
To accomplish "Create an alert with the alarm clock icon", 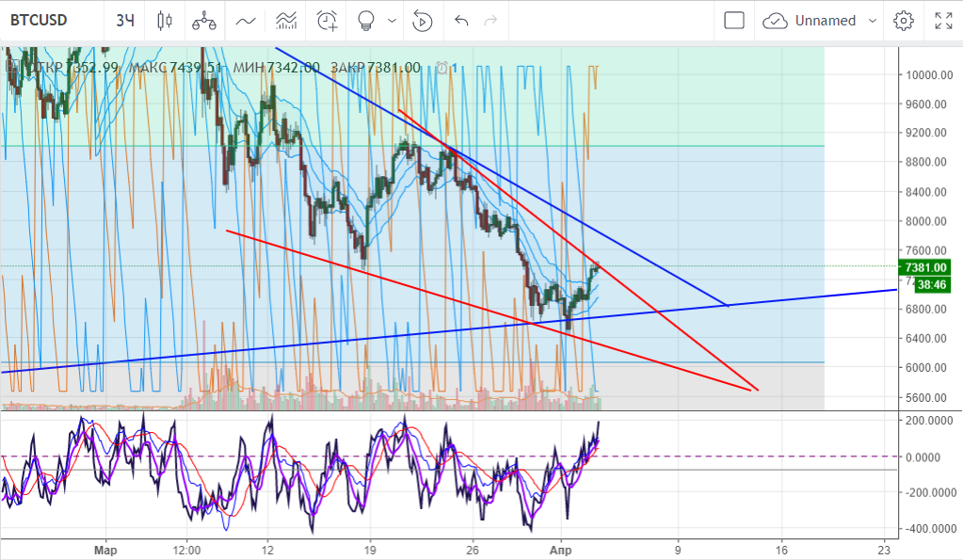I will click(328, 21).
